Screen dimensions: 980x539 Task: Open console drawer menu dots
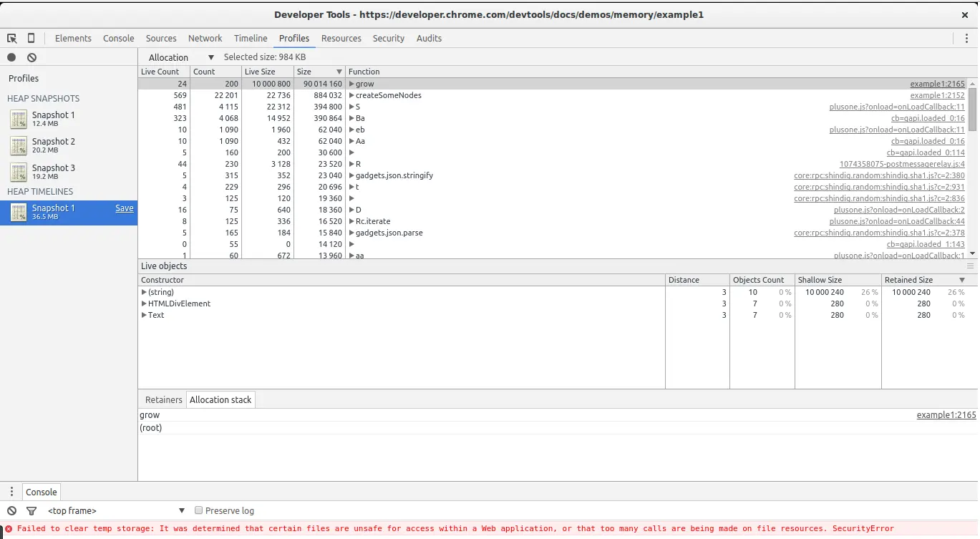click(11, 492)
